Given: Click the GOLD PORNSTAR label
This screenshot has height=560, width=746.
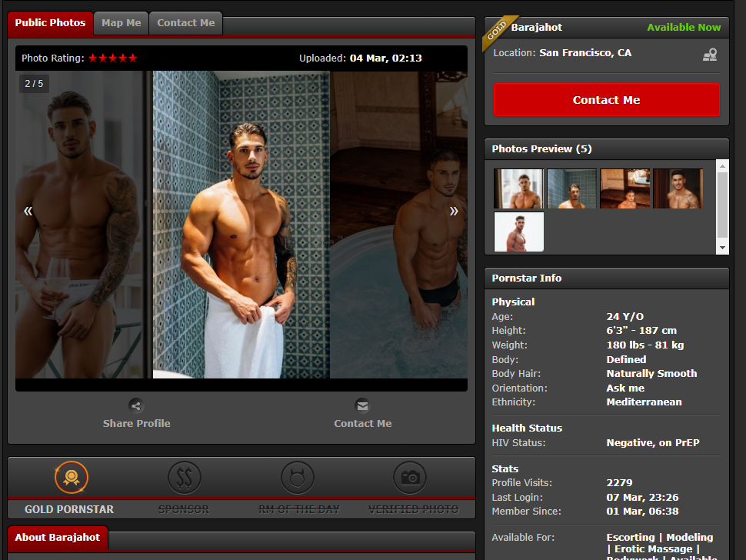Looking at the screenshot, I should [x=69, y=509].
